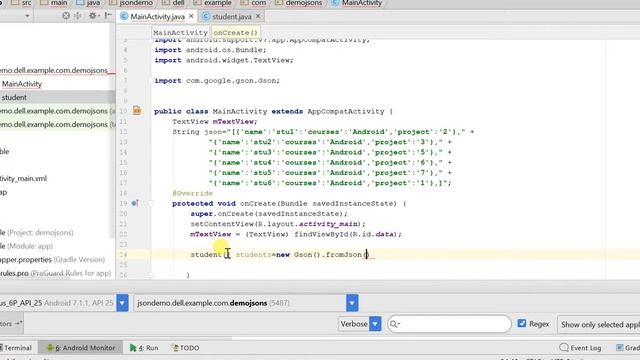640x360 pixels.
Task: Close the MainActivity.java tab
Action: coord(191,16)
